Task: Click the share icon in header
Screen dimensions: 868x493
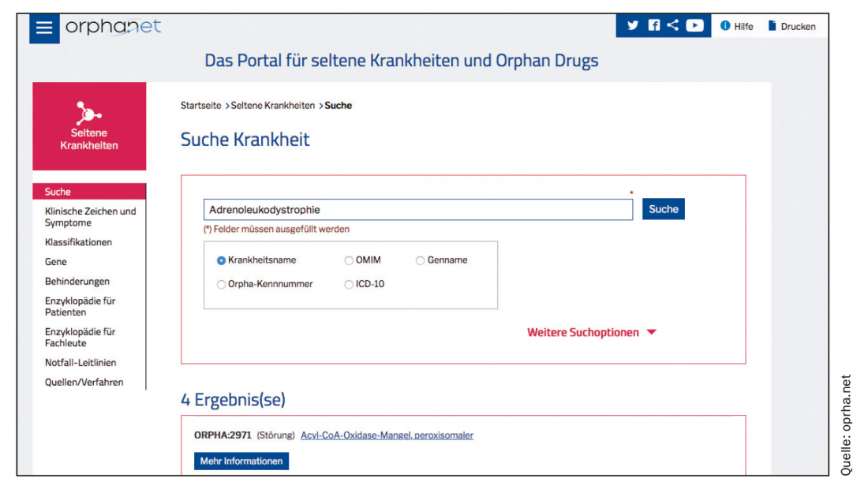Action: 672,25
